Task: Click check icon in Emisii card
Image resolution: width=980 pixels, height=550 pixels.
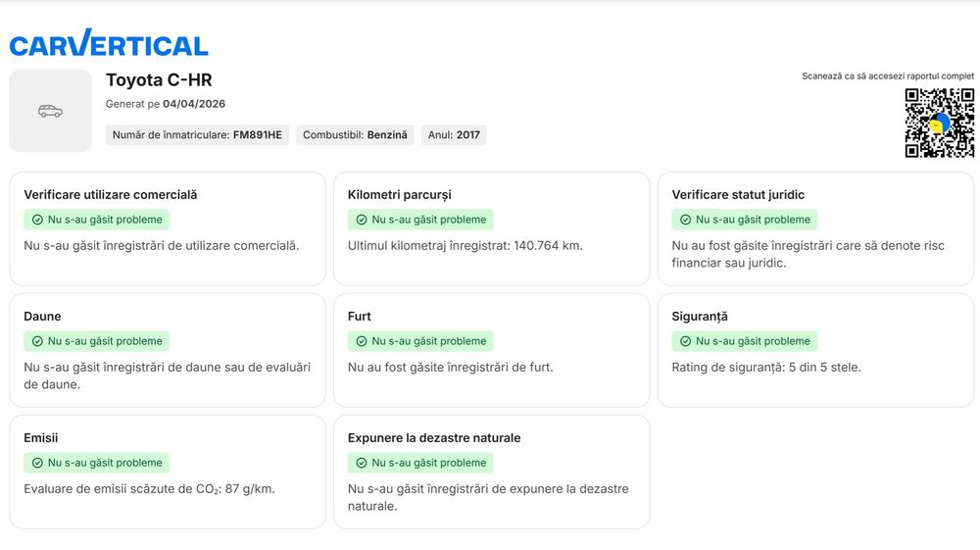Action: (x=37, y=463)
